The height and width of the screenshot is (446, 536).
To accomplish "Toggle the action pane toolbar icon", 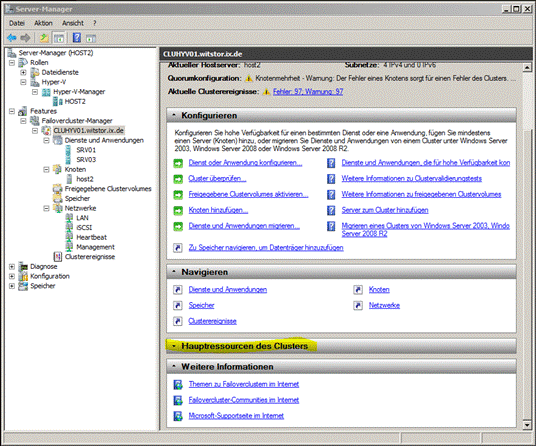I will (x=91, y=39).
